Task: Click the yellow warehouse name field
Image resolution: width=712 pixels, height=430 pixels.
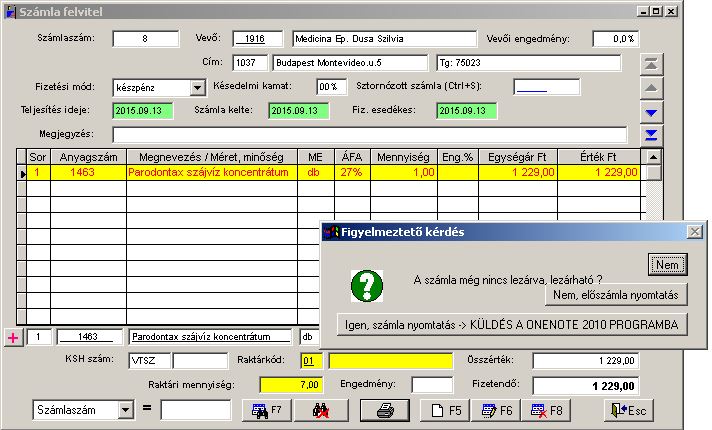Action: (x=391, y=361)
